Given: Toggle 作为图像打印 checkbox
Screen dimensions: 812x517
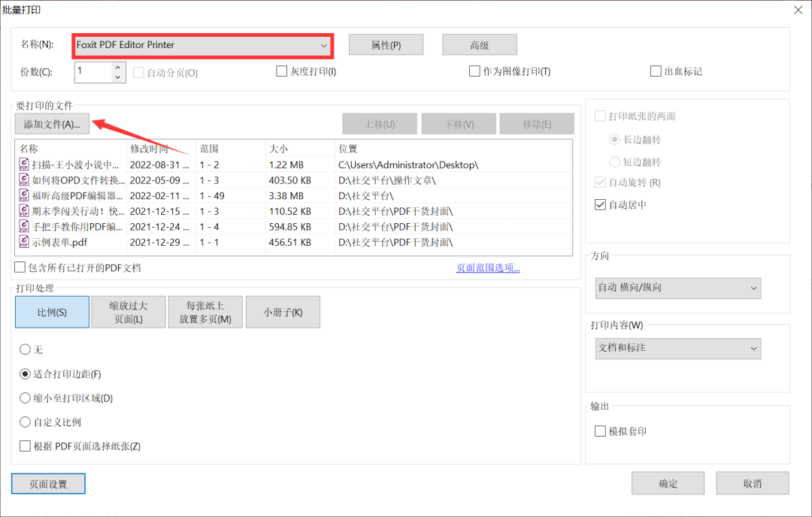Looking at the screenshot, I should [474, 71].
